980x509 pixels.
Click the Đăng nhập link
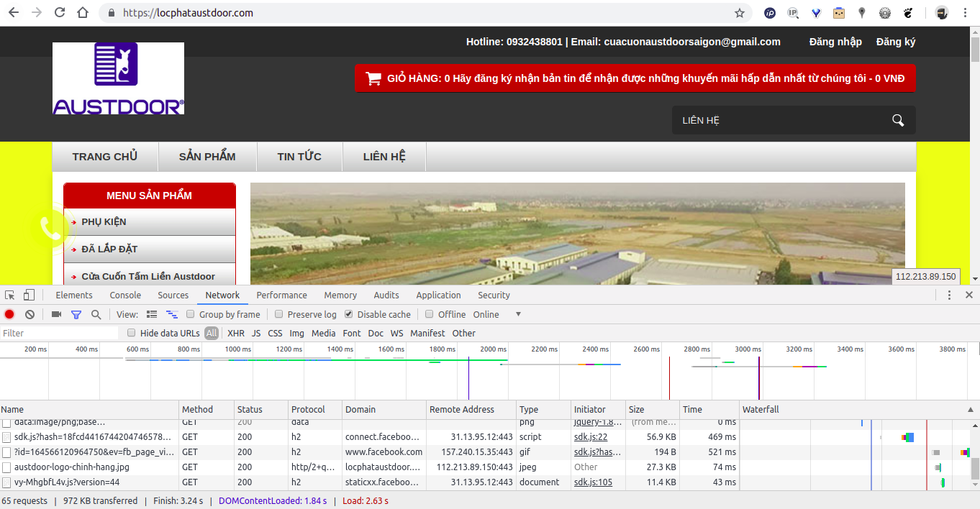point(835,42)
